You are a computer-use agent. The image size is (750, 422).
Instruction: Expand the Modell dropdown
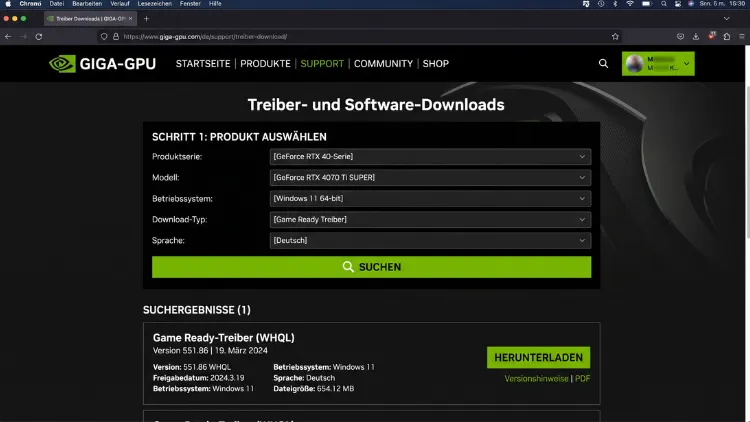pyautogui.click(x=430, y=178)
